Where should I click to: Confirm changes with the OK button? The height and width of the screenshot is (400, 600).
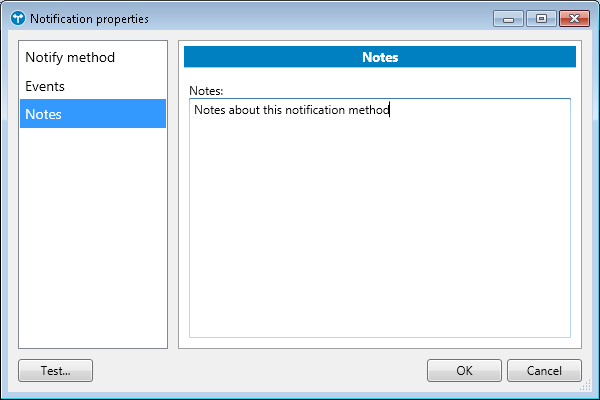point(464,370)
